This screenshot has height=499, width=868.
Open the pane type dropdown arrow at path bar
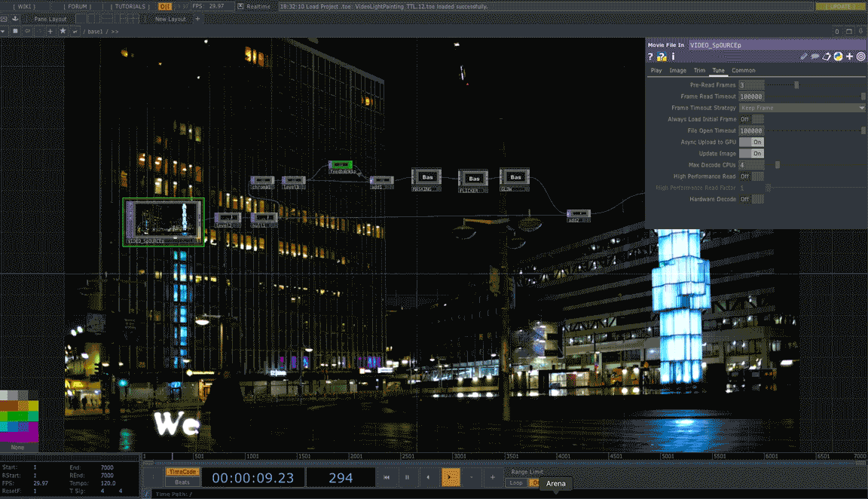click(x=3, y=32)
